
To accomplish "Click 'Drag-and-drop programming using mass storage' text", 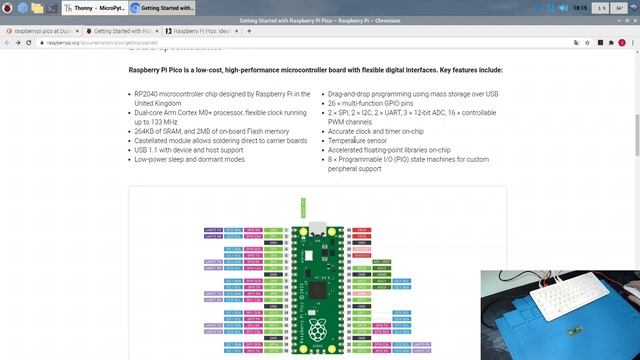I will point(413,94).
